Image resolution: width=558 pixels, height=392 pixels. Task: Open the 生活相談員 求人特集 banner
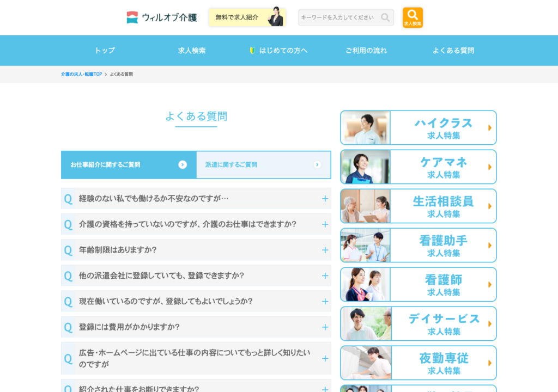click(418, 206)
